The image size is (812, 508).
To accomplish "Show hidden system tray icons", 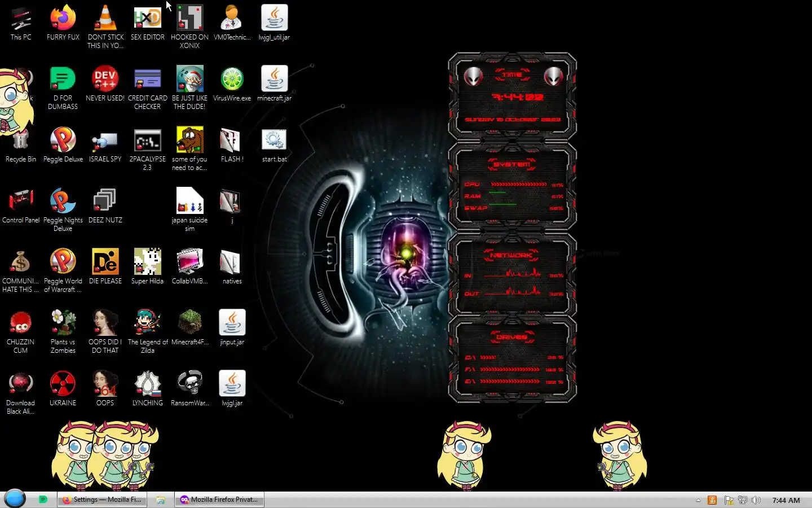I will pyautogui.click(x=698, y=500).
